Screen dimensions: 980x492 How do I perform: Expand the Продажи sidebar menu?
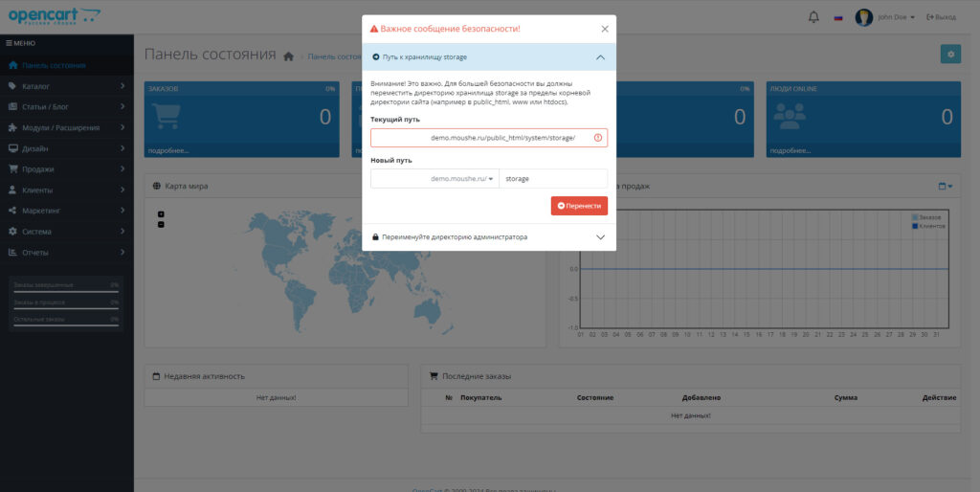tap(67, 169)
